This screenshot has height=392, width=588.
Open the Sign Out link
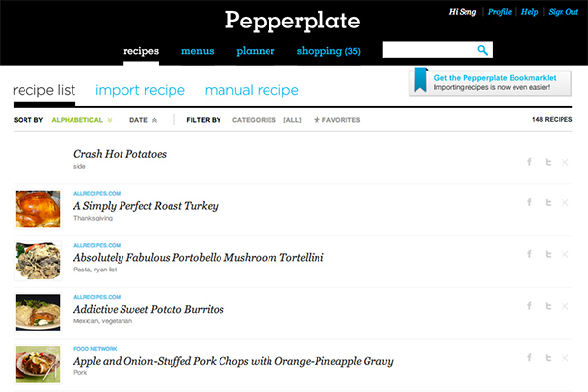click(563, 12)
